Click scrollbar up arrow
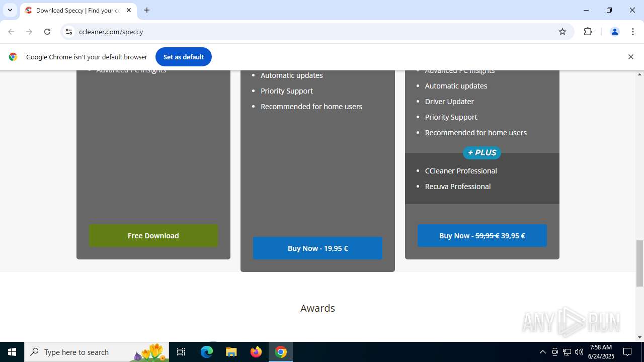 pyautogui.click(x=640, y=74)
